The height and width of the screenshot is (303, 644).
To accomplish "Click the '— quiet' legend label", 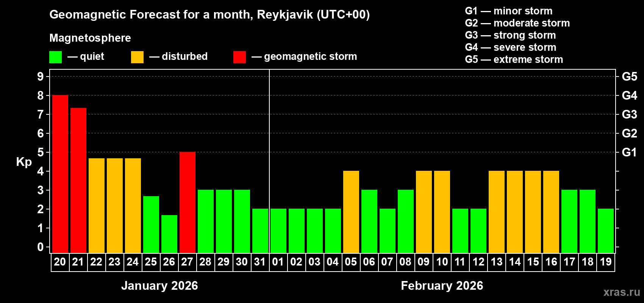I will point(86,57).
